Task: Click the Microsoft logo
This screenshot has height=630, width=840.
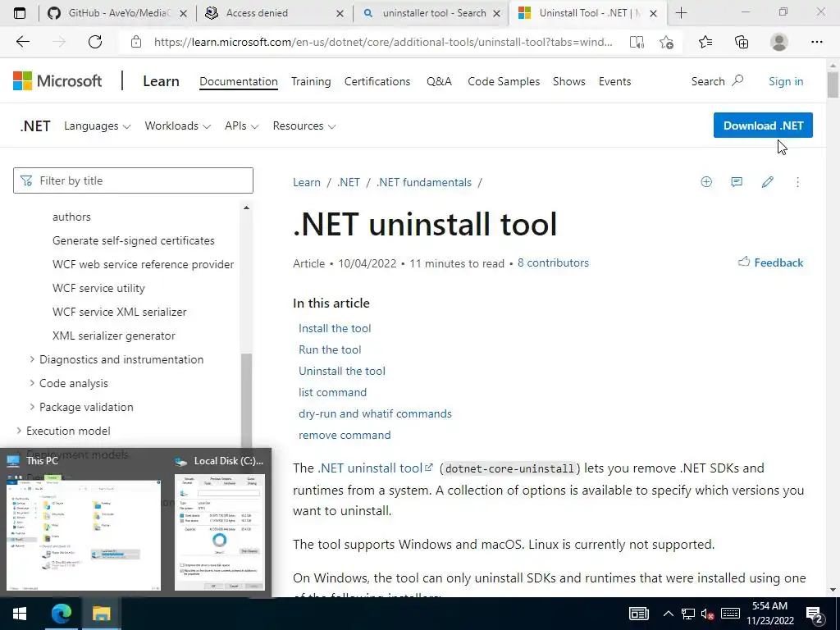Action: coord(57,81)
